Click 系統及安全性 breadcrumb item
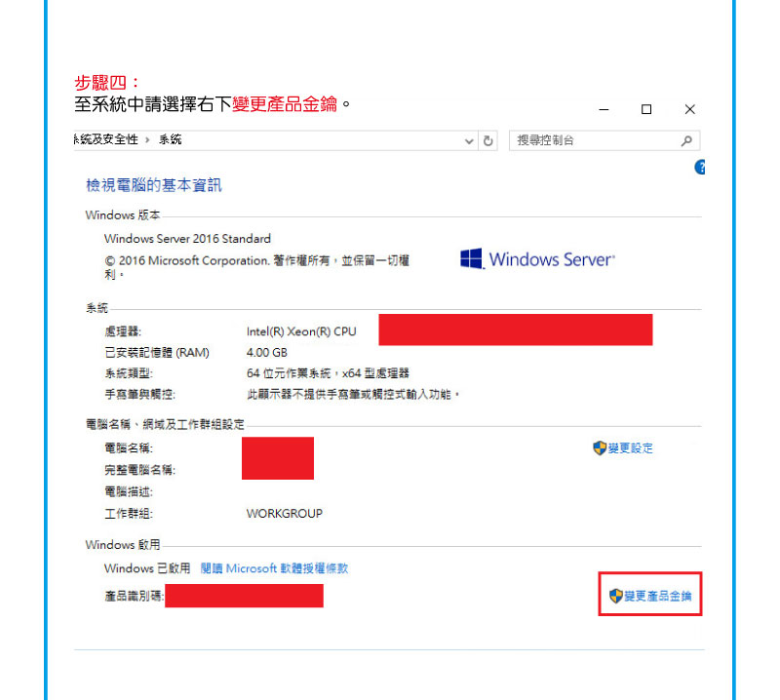Viewport: 780px width, 700px height. [106, 139]
